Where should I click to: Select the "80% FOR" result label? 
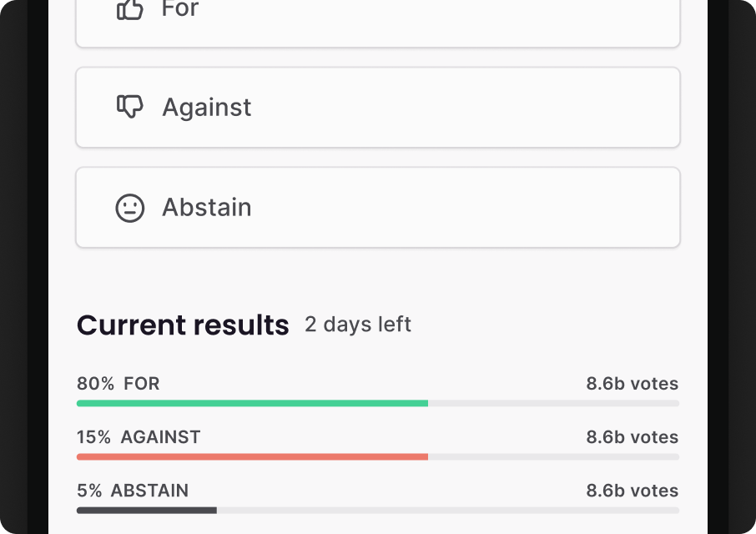[118, 384]
